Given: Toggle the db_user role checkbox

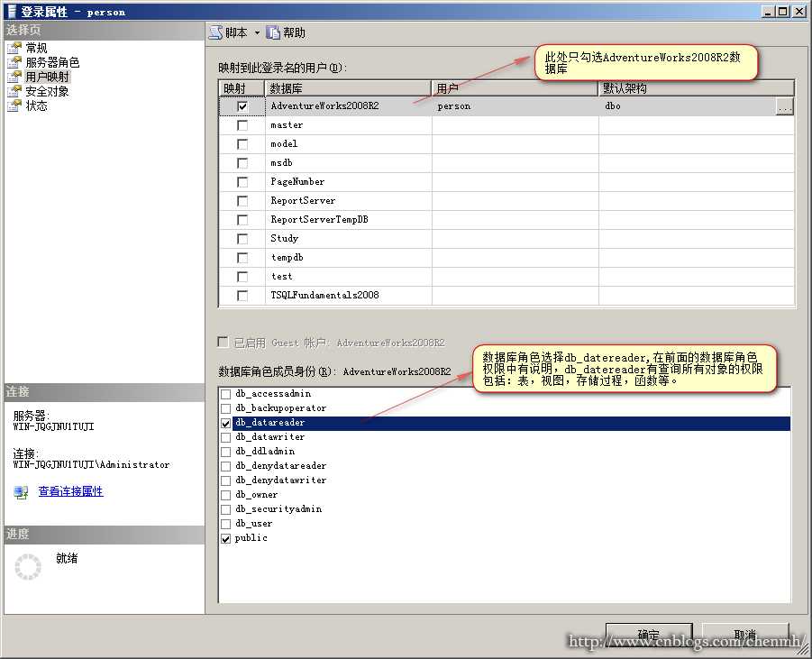Looking at the screenshot, I should pos(226,525).
